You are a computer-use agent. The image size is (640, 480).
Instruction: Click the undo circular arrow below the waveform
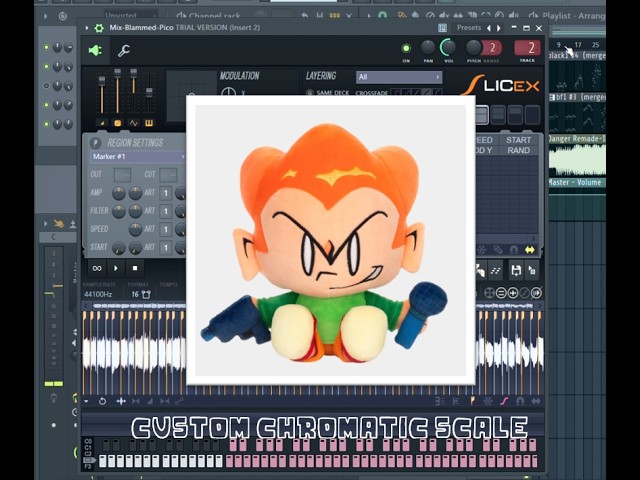pos(102,401)
